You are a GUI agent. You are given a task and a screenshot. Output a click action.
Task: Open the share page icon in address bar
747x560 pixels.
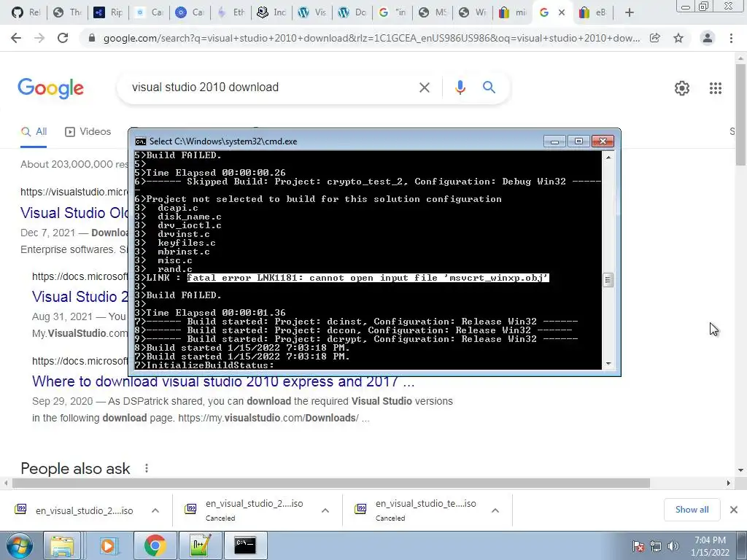tap(655, 38)
